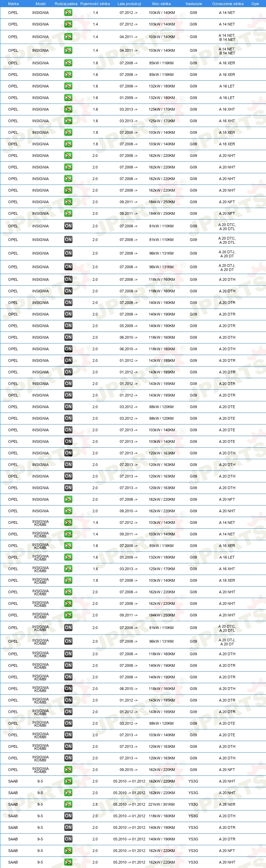The width and height of the screenshot is (266, 868).
Task: Click PB icon in SAAB 9-5 2.8 row
Action: coord(68,804)
